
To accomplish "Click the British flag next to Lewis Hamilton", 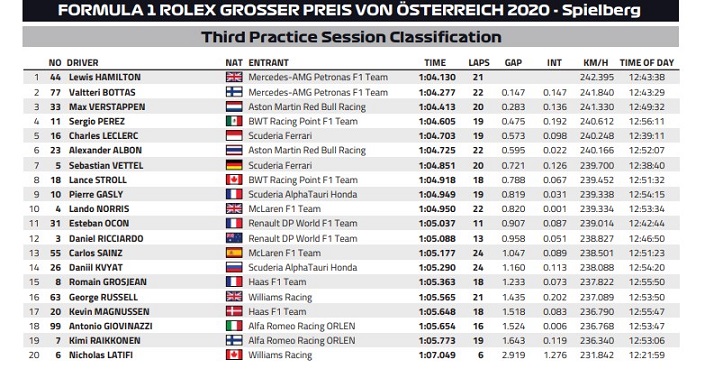I will 234,77.
